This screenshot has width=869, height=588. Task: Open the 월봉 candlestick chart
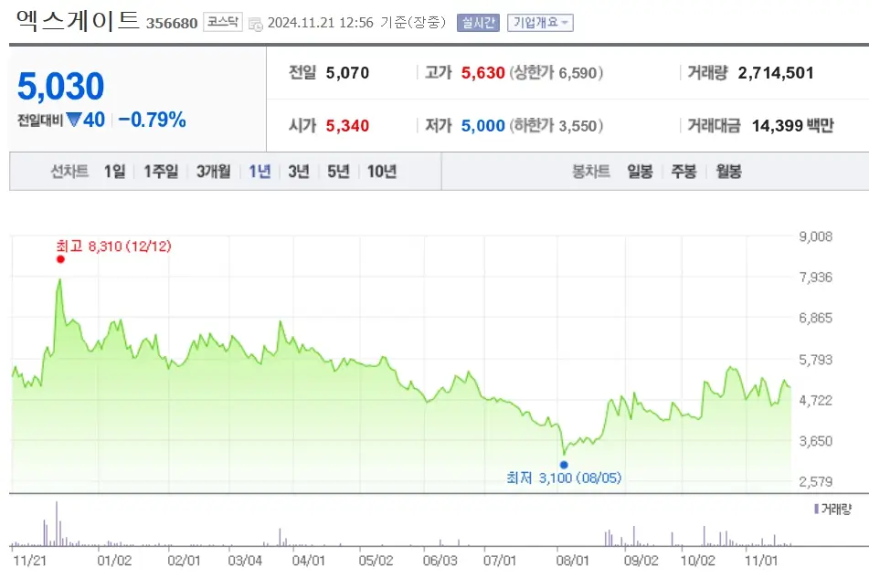tap(728, 172)
